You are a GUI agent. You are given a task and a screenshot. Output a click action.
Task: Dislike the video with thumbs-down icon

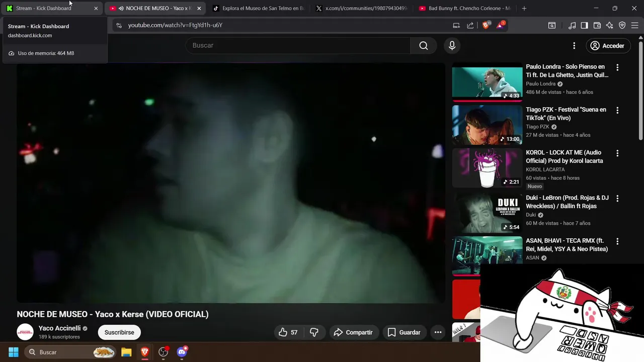click(x=314, y=332)
